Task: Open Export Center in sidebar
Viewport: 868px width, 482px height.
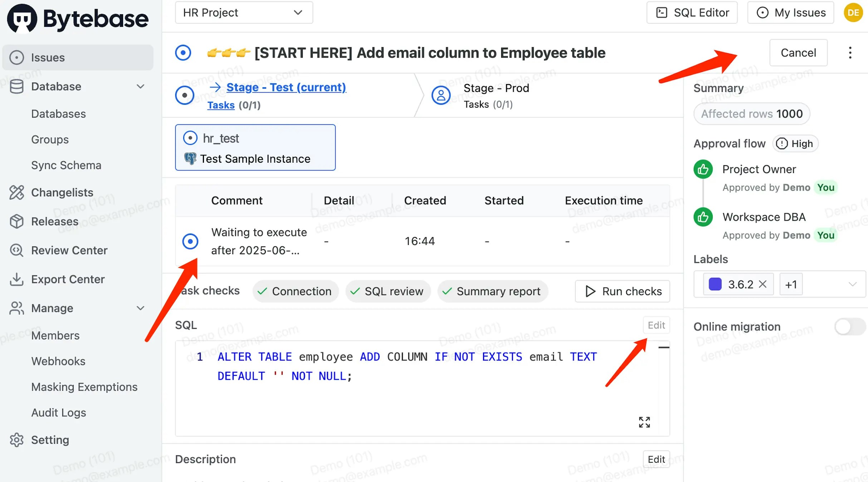Action: [x=68, y=279]
